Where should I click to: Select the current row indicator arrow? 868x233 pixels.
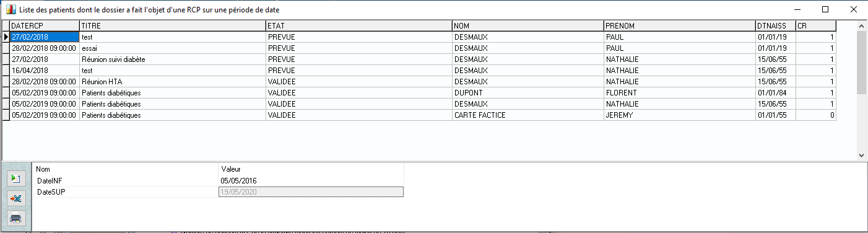click(6, 37)
